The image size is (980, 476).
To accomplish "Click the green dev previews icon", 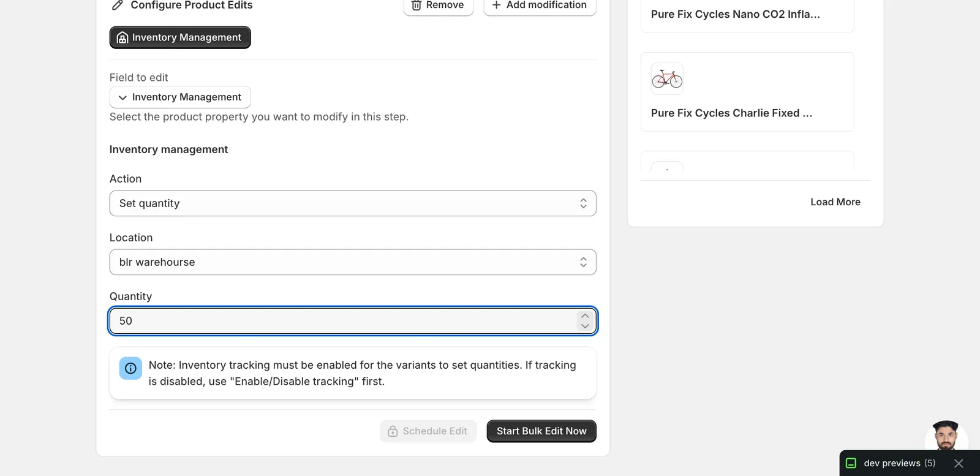I will 851,463.
